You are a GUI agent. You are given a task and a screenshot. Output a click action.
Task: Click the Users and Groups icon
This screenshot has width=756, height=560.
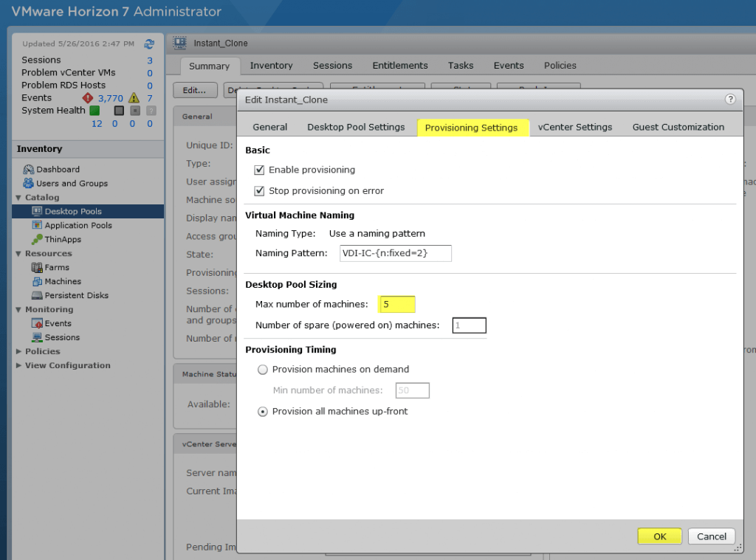coord(29,183)
